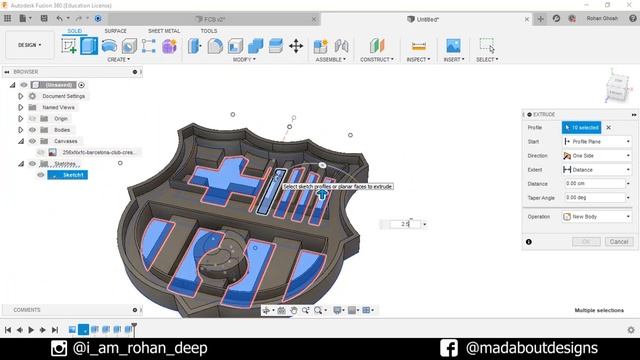Click the Select tool icon
This screenshot has height=360, width=640.
tap(487, 46)
